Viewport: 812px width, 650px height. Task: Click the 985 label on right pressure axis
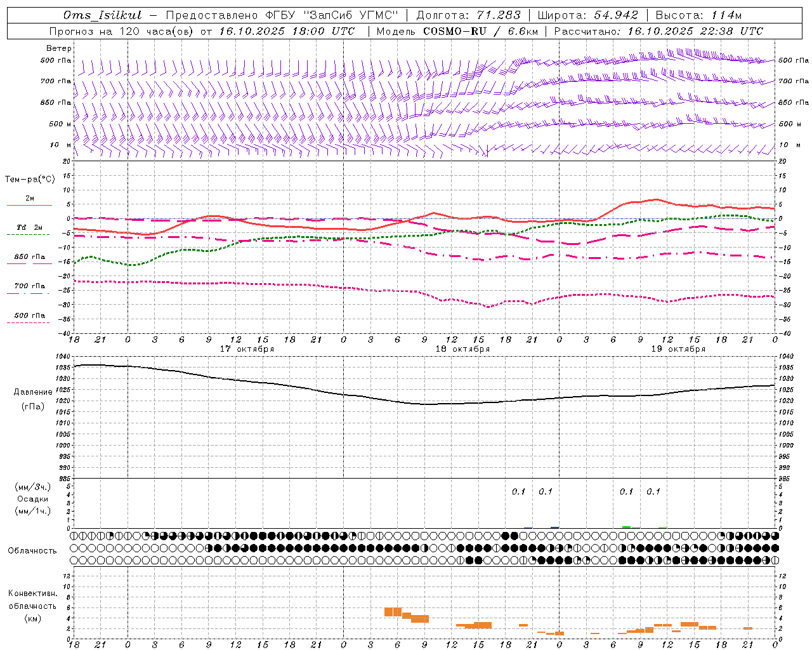tap(785, 479)
